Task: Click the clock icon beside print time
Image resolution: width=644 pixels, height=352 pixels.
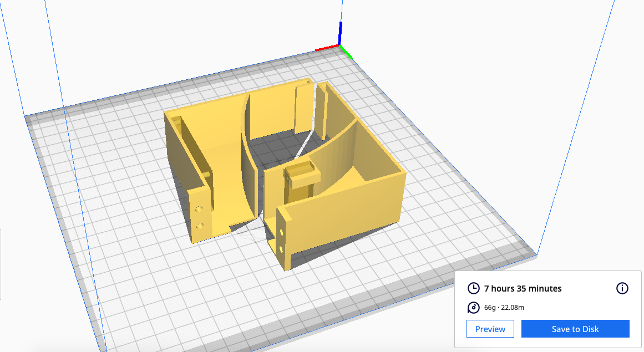Action: [x=474, y=288]
